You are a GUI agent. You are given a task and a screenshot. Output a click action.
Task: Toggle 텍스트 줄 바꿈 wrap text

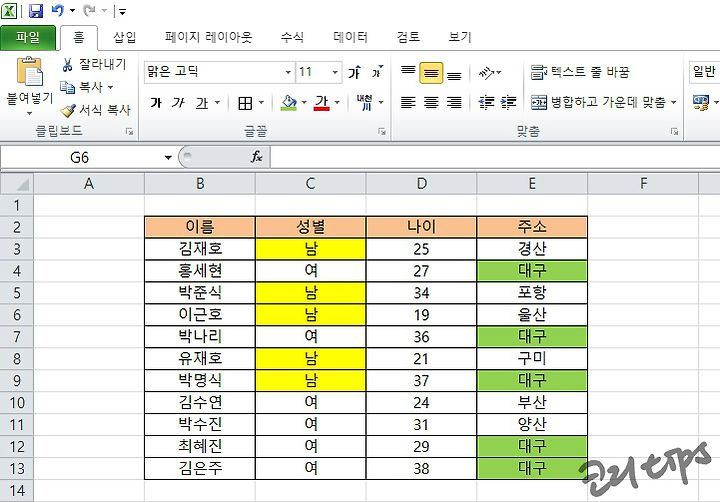click(580, 72)
